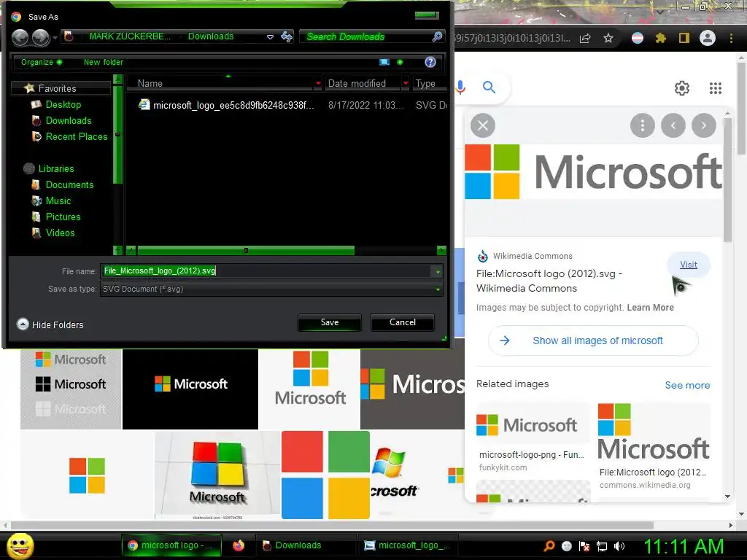Expand the File name dropdown
The width and height of the screenshot is (747, 560).
click(438, 272)
